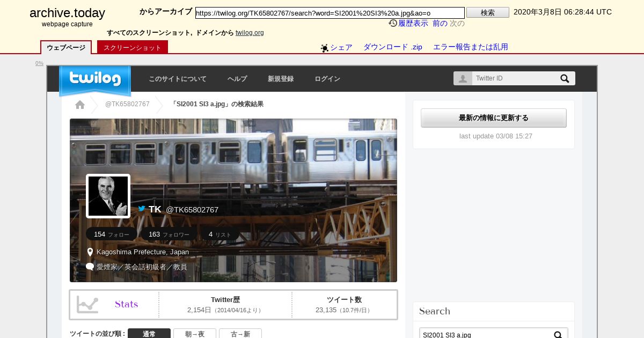Open ログイン in the navigation bar
644x338 pixels.
click(327, 79)
